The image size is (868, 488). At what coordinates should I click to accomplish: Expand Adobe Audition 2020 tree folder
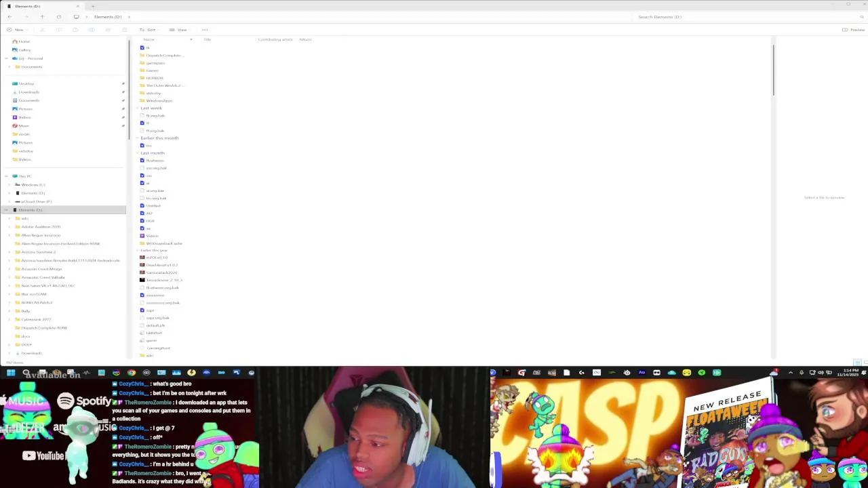click(x=9, y=227)
